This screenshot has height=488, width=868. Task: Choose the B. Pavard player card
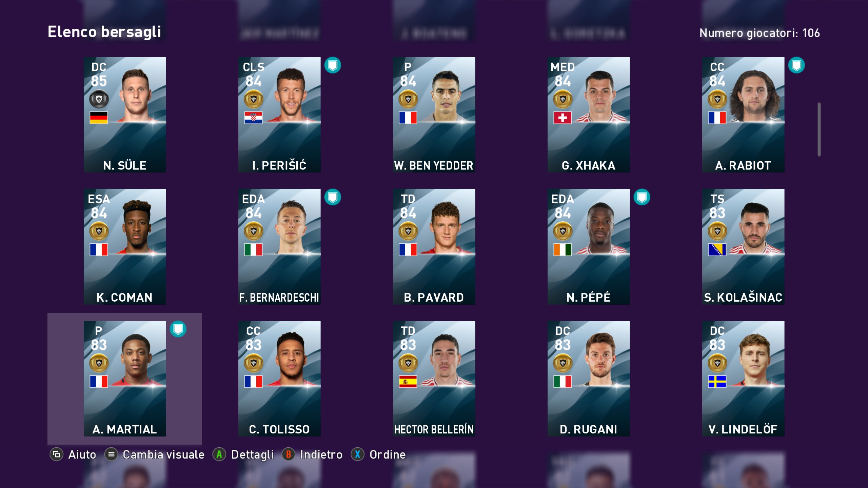(x=434, y=246)
